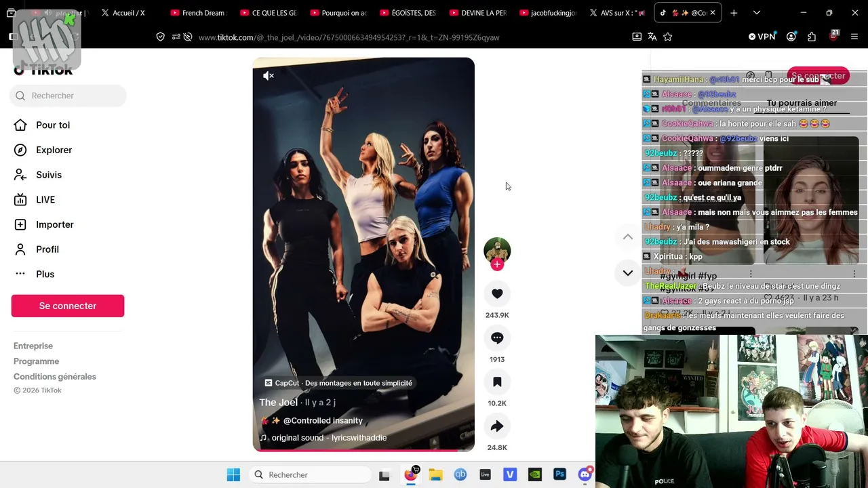Go to the previous video with up chevron
Viewport: 868px width, 488px height.
tap(628, 237)
